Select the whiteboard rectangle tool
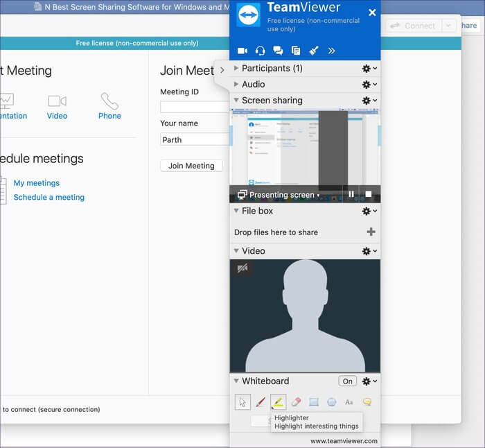The image size is (485, 448). coord(314,402)
